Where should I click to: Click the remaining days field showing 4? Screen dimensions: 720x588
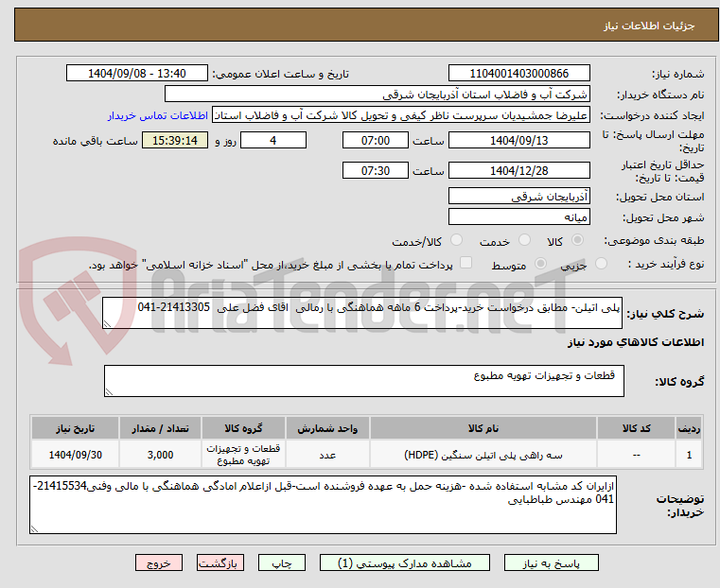[273, 140]
